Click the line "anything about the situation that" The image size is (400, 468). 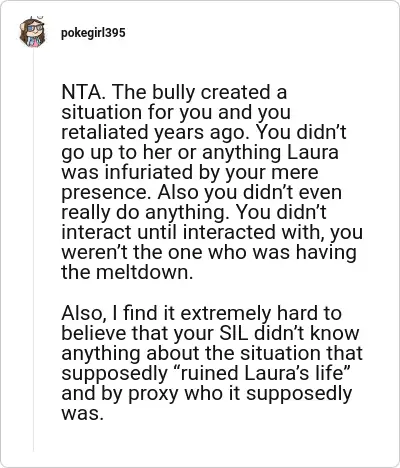pos(212,353)
